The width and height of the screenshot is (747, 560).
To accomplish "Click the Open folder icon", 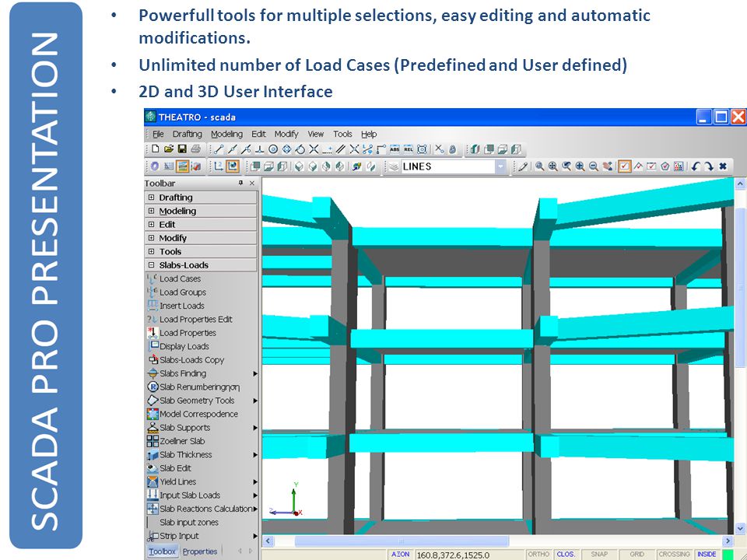I will click(169, 149).
